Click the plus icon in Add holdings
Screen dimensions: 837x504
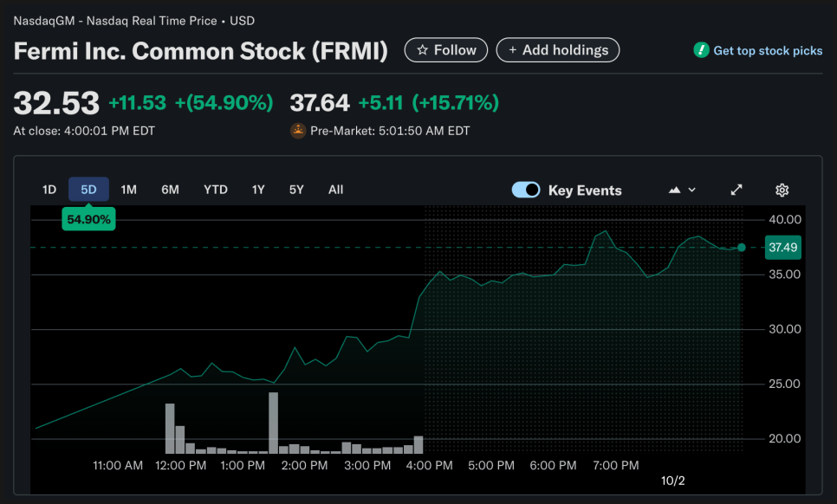(512, 50)
